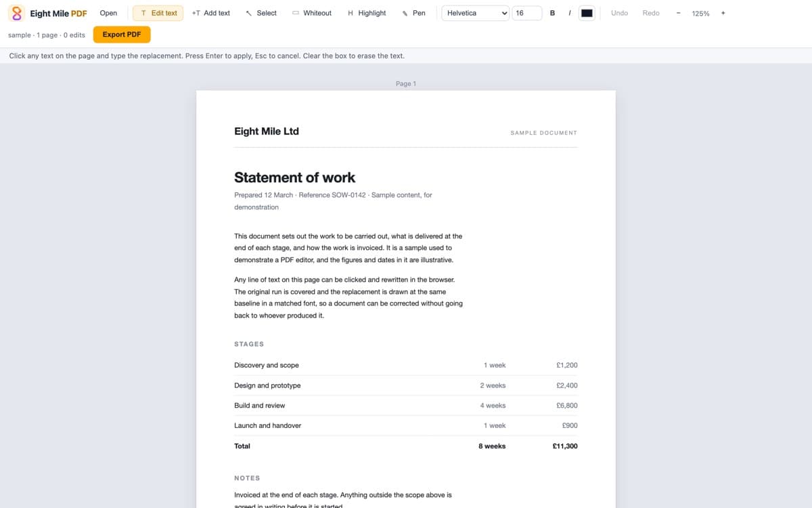The width and height of the screenshot is (812, 508).
Task: Select the Pen drawing tool
Action: (413, 13)
